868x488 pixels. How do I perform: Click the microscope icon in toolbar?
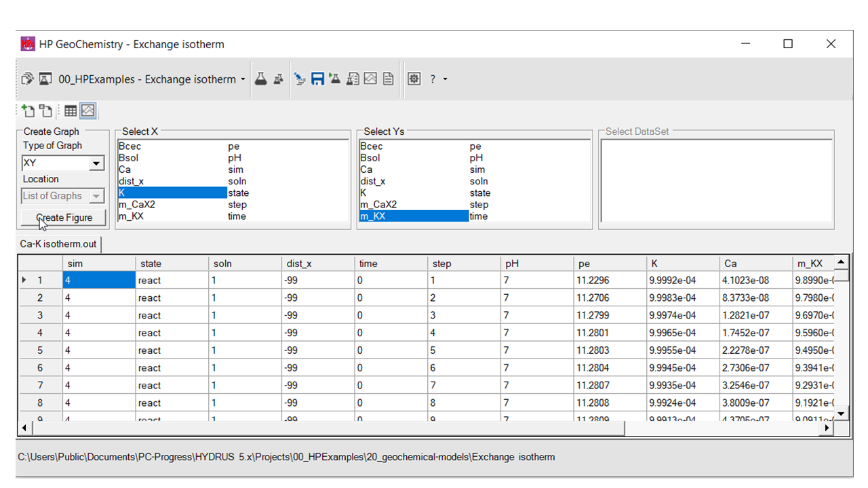(x=300, y=79)
